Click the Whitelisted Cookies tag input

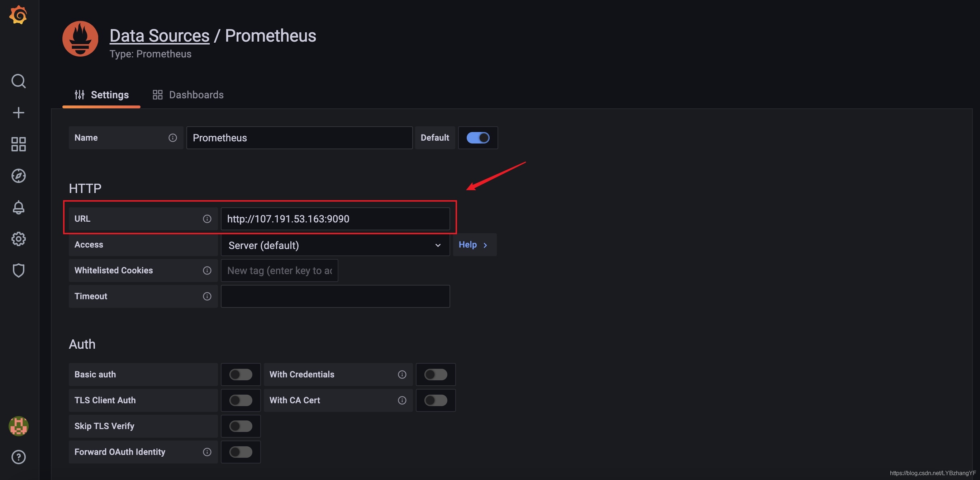point(280,270)
